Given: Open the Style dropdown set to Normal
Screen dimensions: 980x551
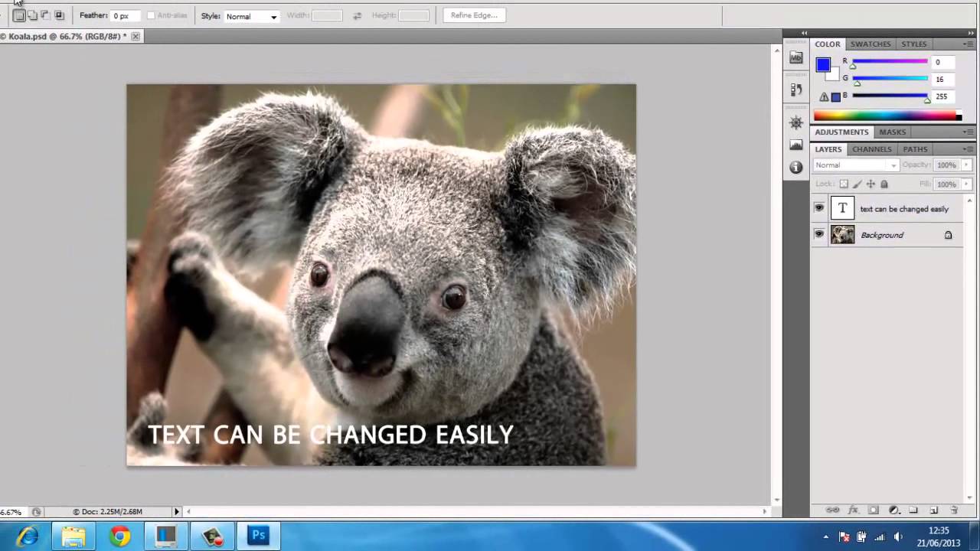Looking at the screenshot, I should tap(251, 16).
